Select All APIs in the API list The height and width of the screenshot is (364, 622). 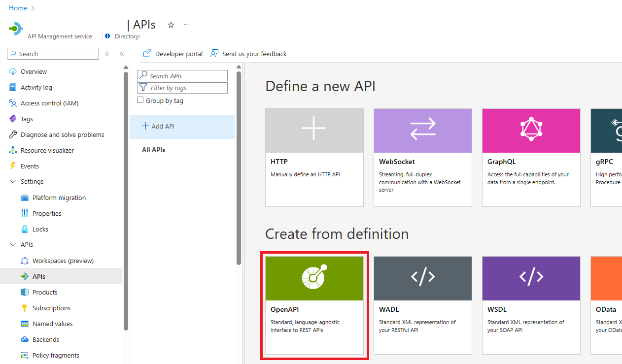pos(153,150)
